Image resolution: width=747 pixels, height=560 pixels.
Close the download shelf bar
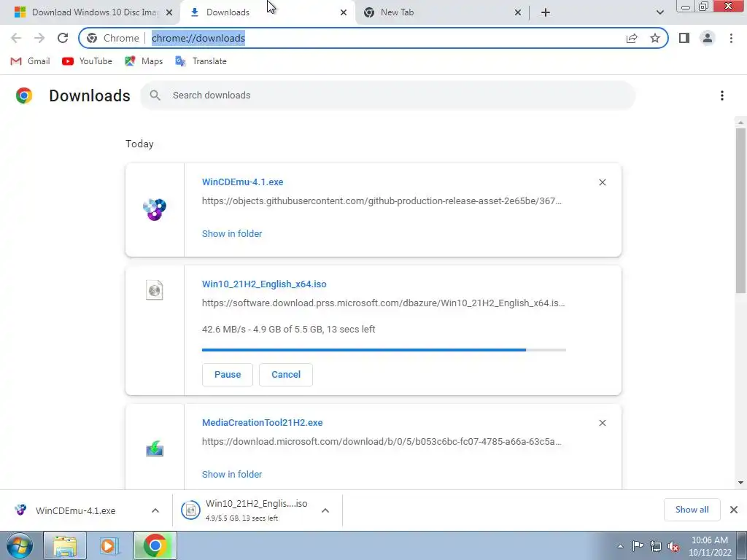tap(734, 510)
